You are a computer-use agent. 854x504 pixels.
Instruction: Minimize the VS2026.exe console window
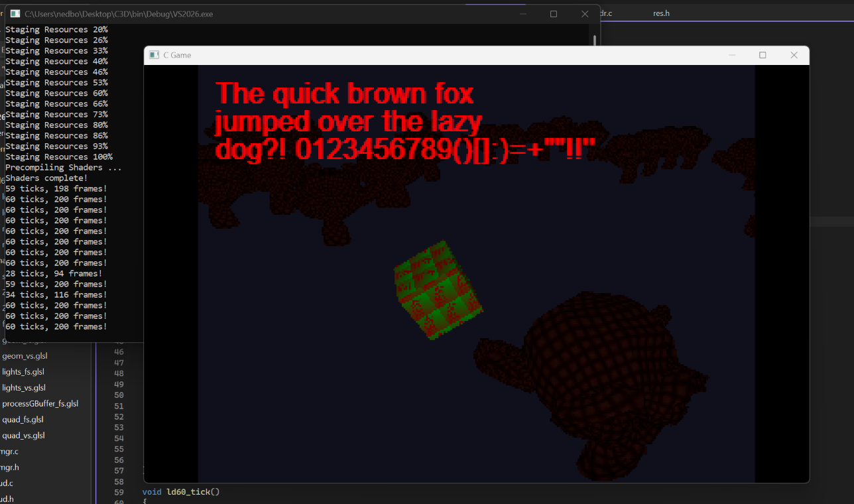pyautogui.click(x=522, y=14)
